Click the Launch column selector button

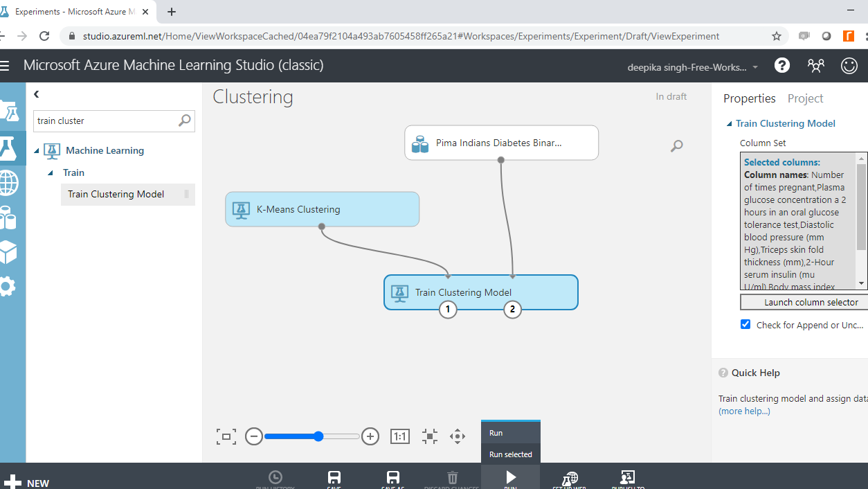804,302
